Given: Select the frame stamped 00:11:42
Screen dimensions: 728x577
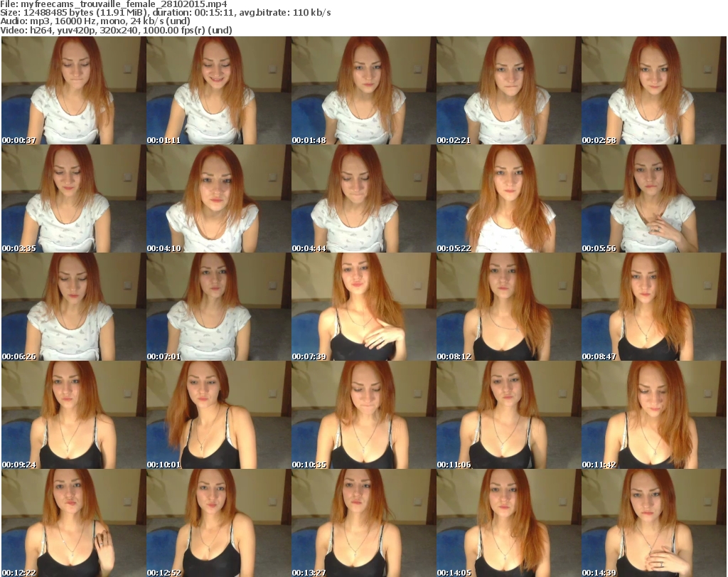Looking at the screenshot, I should click(x=654, y=415).
